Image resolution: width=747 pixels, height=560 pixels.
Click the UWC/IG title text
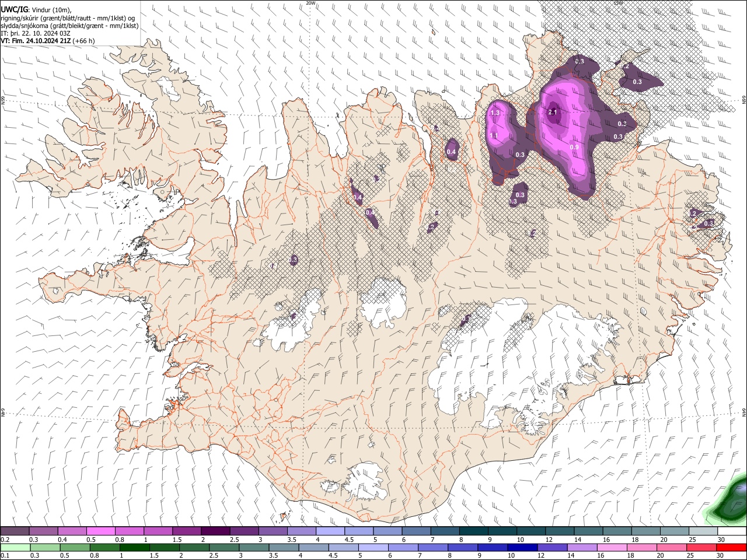click(x=14, y=9)
